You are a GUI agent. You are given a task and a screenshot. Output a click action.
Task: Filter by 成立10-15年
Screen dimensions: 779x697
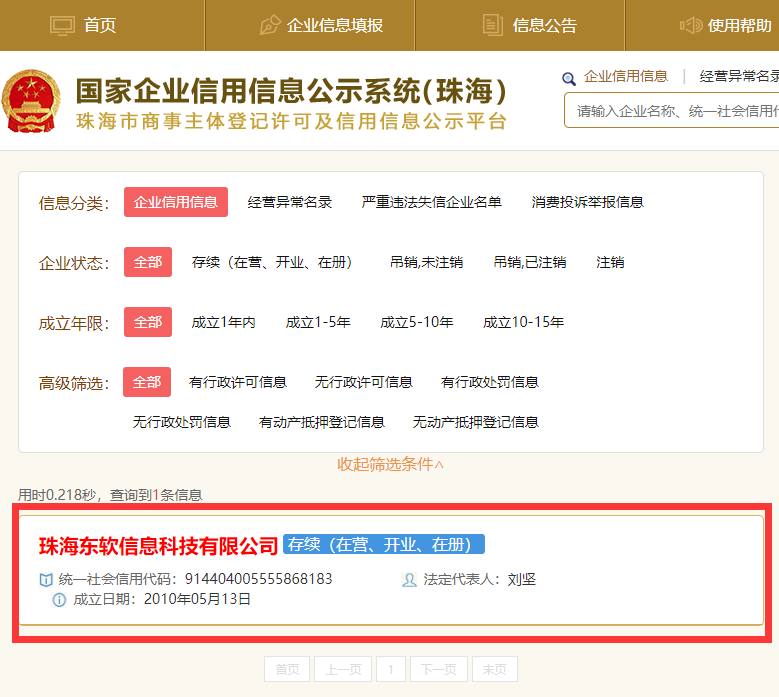[x=523, y=322]
